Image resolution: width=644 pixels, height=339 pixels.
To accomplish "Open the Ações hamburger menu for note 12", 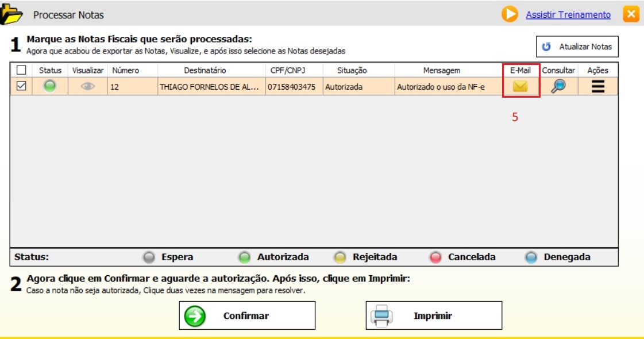I will 597,87.
